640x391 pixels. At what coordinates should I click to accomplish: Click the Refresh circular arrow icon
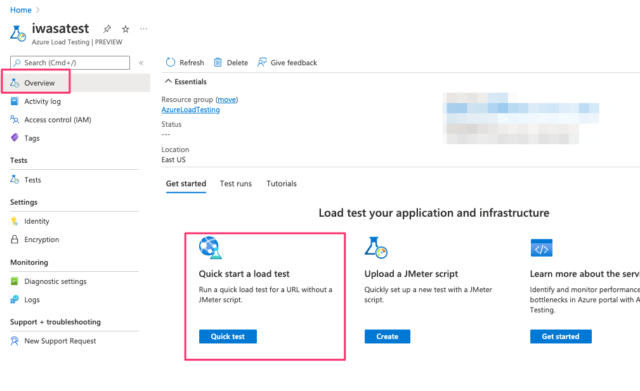pos(170,62)
